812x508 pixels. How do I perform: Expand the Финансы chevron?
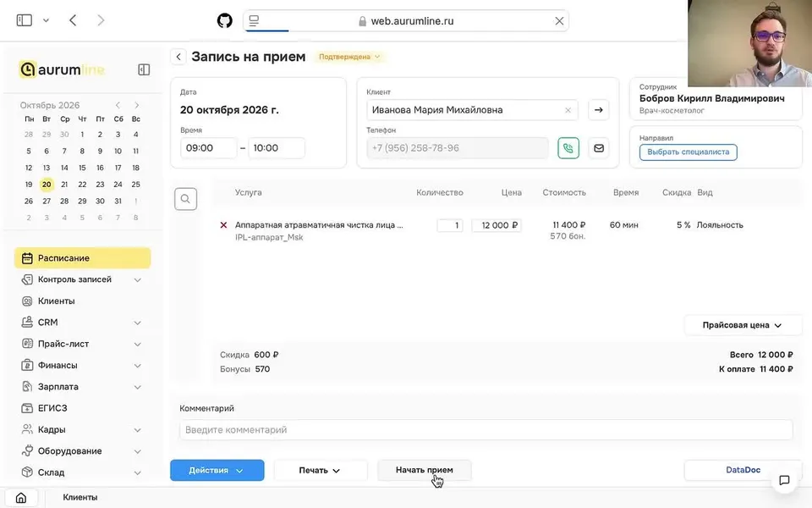[137, 366]
